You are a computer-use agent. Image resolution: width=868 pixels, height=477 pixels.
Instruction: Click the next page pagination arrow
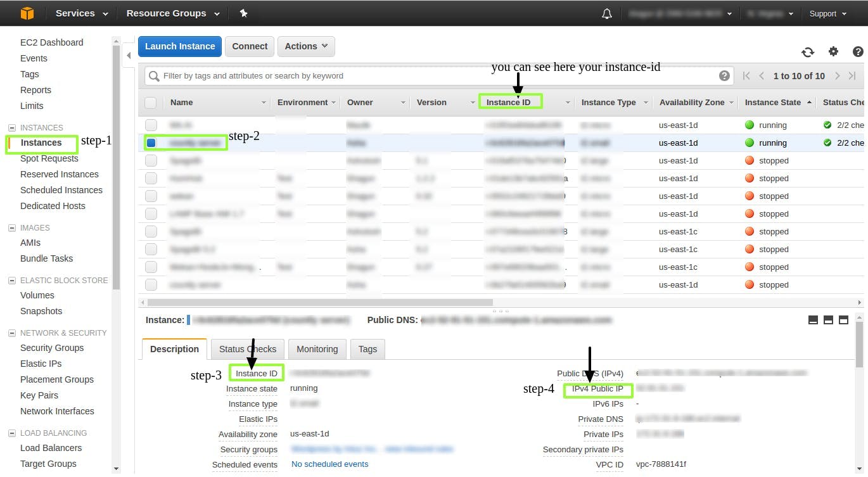point(837,75)
